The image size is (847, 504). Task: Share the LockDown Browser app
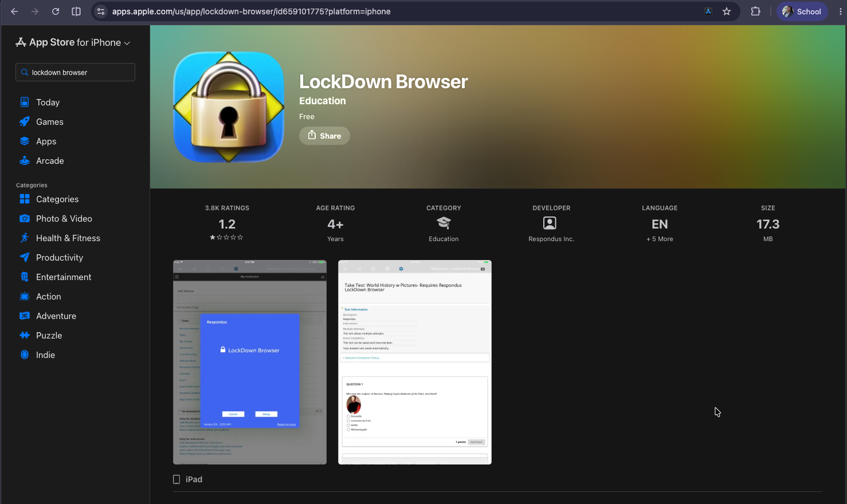(x=324, y=136)
